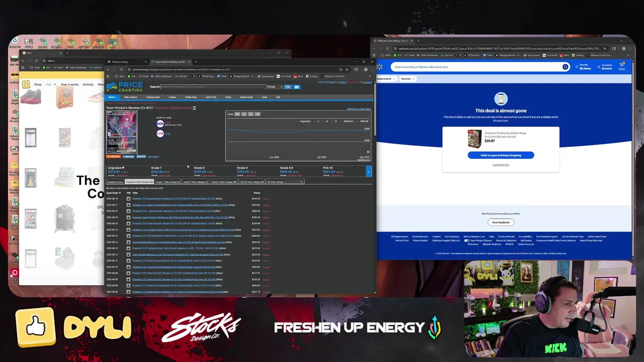Expand the Walmart Departments dropdown
644x362 pixels.
tap(386, 79)
